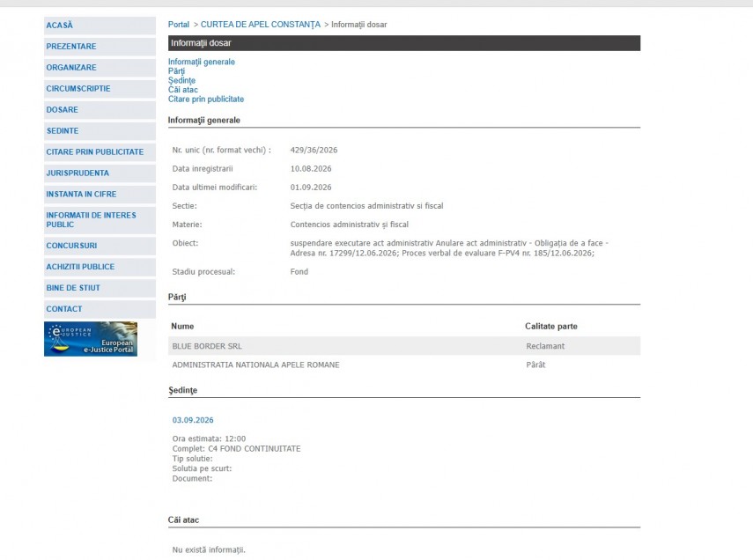The image size is (753, 560).
Task: Jump to the Căi atac anchor link
Action: coord(183,90)
